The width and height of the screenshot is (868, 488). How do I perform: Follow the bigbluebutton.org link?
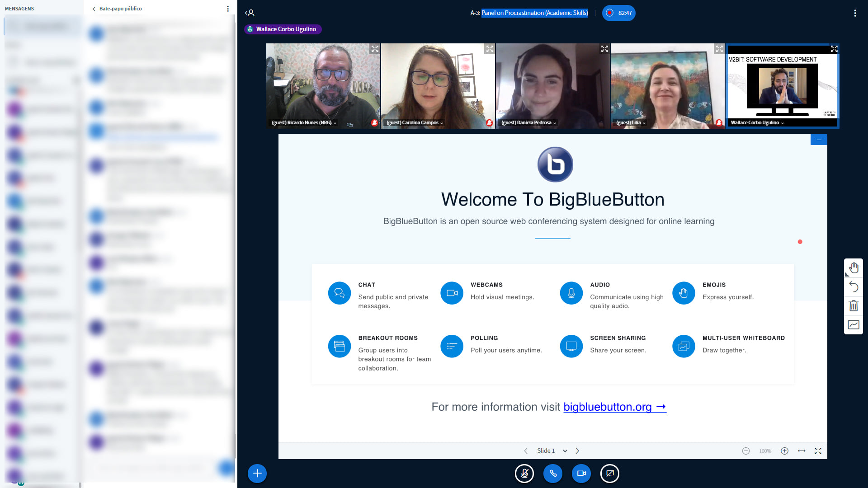point(615,407)
